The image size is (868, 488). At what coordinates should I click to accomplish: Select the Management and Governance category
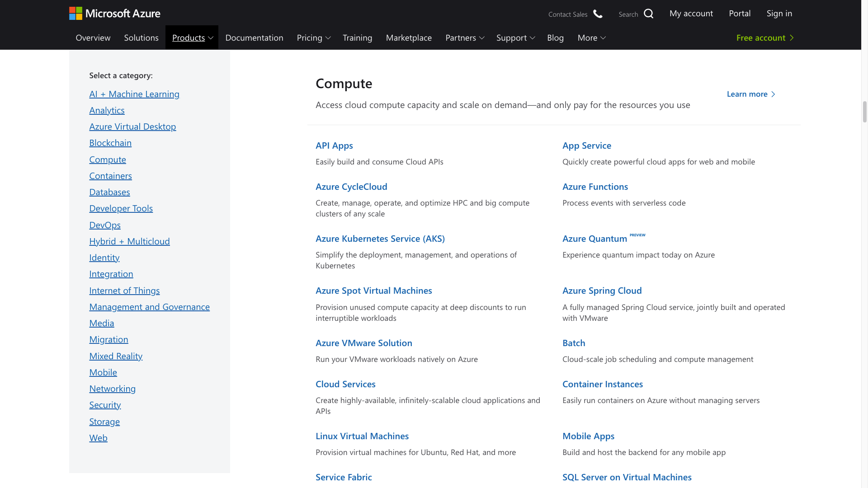point(149,307)
